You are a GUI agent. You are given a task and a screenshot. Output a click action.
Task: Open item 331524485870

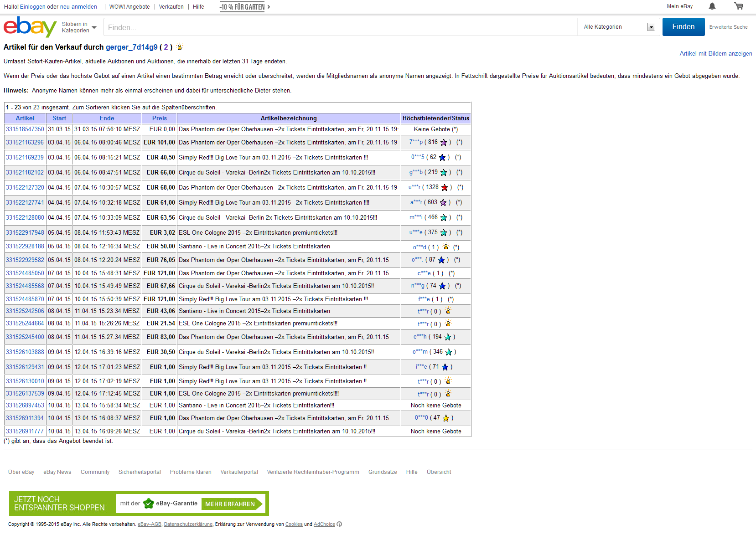[25, 299]
